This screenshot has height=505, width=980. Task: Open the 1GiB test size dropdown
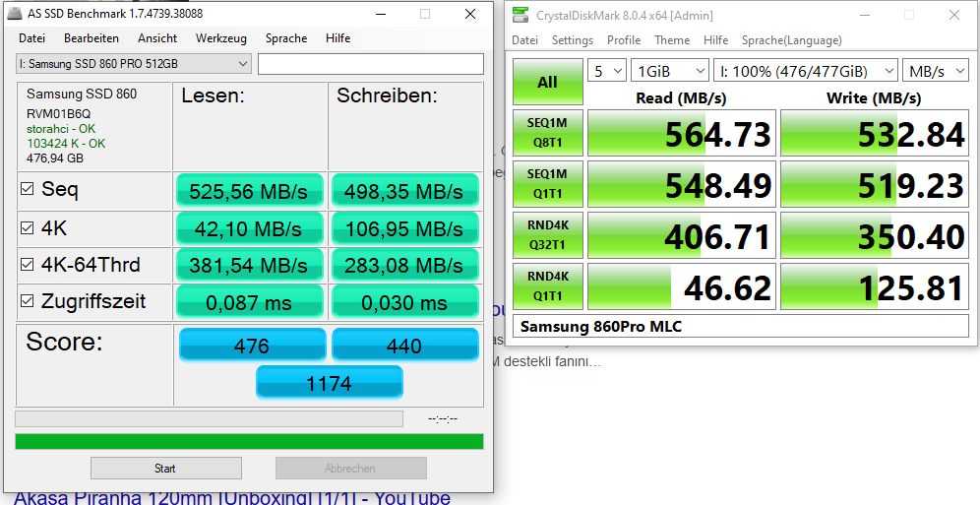(669, 71)
